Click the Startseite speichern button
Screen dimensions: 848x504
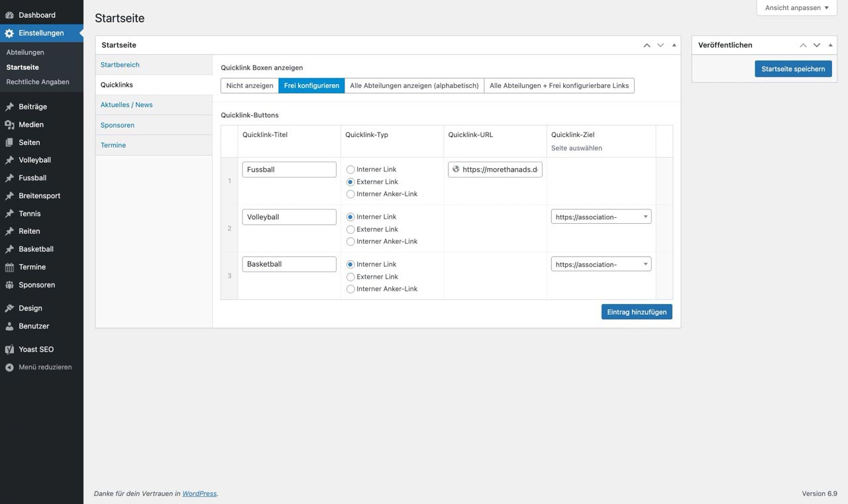(x=793, y=69)
